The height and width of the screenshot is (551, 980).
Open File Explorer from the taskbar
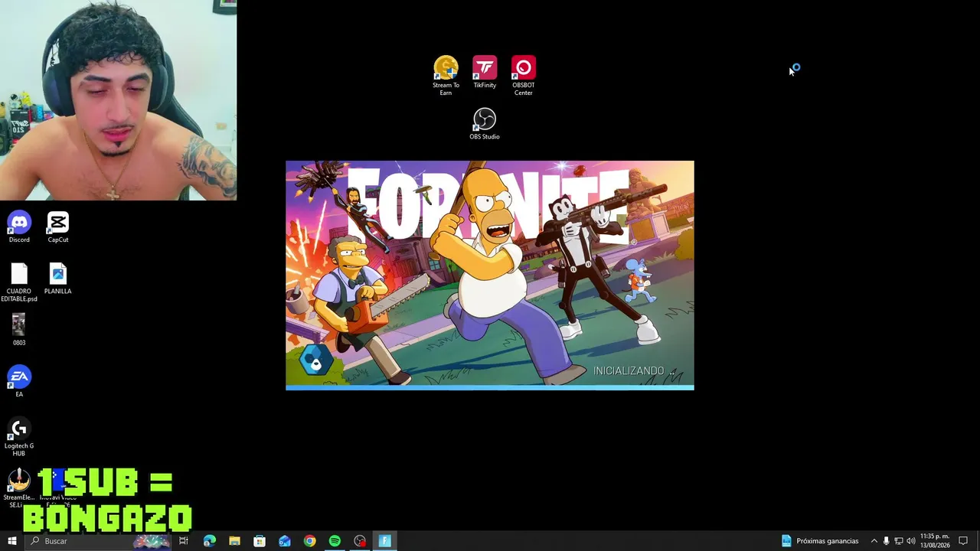[234, 541]
